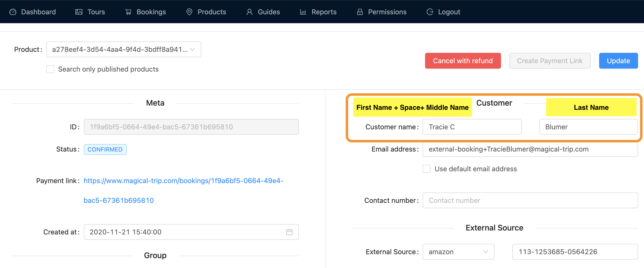
Task: Click the Products location pin icon
Action: pos(189,12)
